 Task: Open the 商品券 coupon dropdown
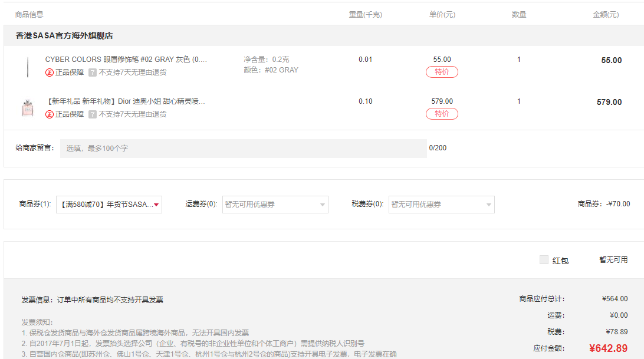(109, 205)
